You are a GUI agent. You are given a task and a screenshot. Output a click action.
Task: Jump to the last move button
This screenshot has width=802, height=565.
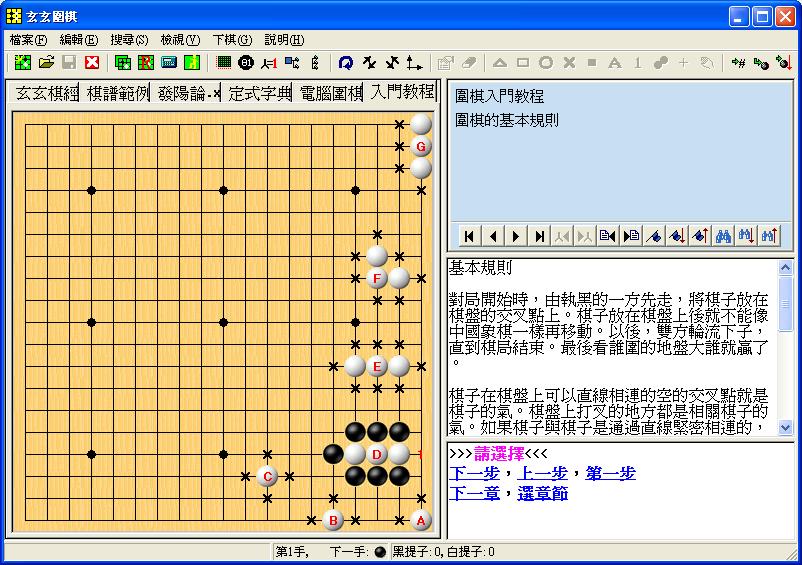[539, 236]
